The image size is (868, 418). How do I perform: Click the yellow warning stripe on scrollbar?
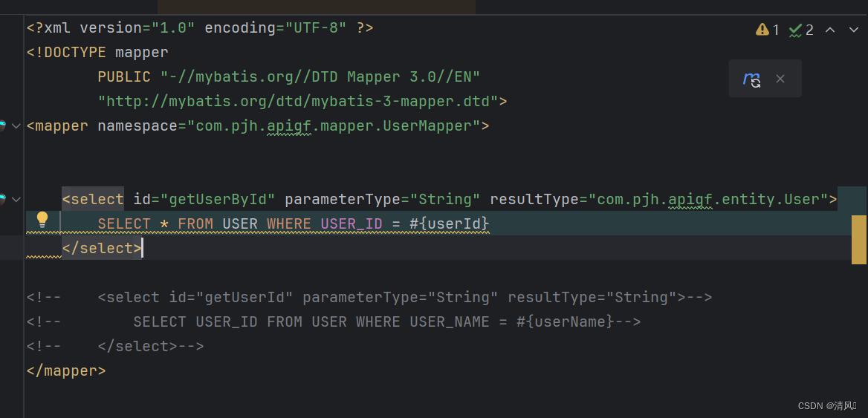pyautogui.click(x=858, y=239)
